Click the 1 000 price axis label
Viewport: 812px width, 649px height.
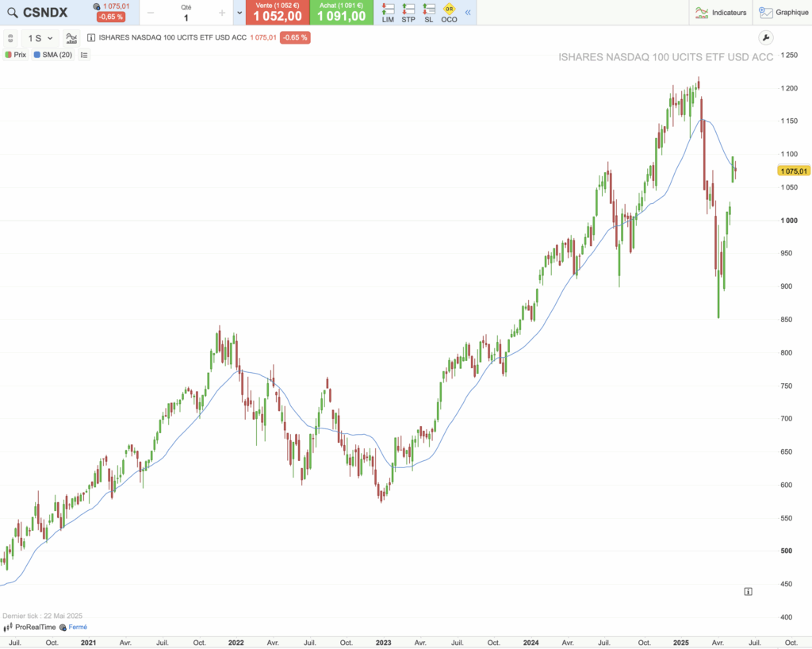[x=789, y=221]
